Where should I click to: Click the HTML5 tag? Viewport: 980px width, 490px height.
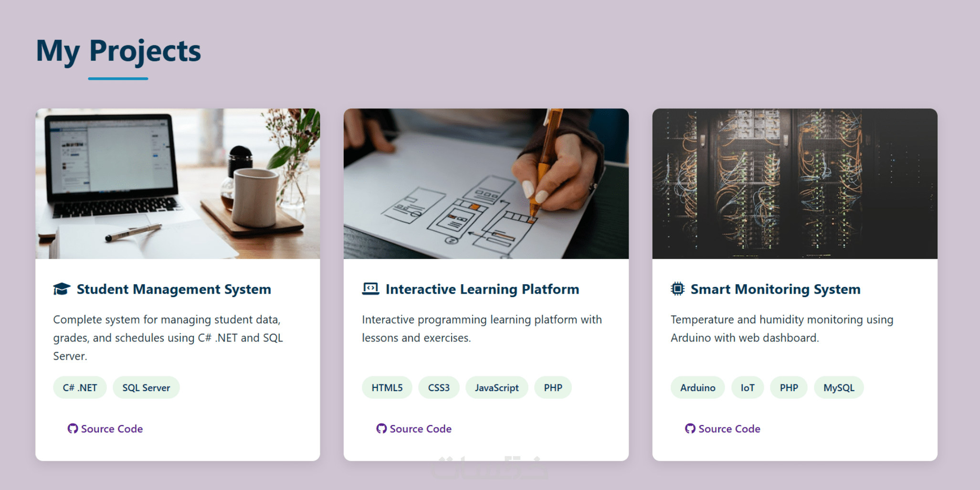(x=387, y=387)
